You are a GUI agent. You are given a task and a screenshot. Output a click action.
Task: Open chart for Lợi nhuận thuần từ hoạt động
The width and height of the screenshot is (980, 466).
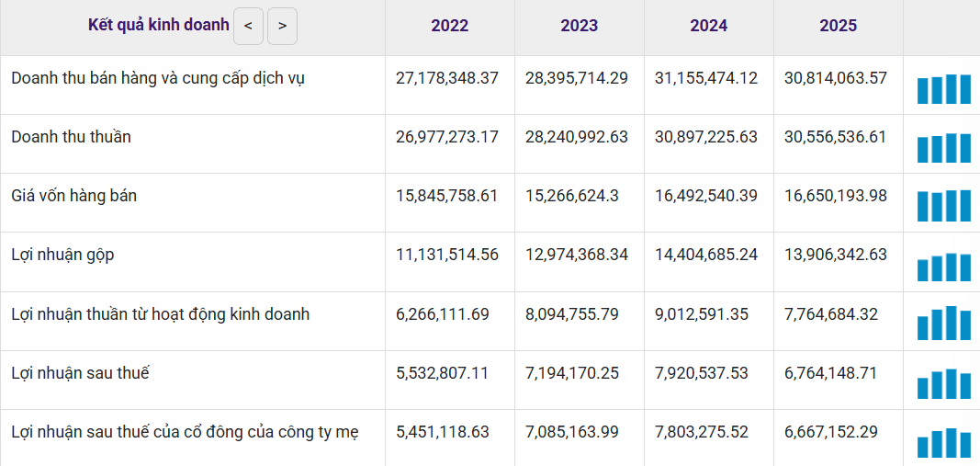point(944,323)
